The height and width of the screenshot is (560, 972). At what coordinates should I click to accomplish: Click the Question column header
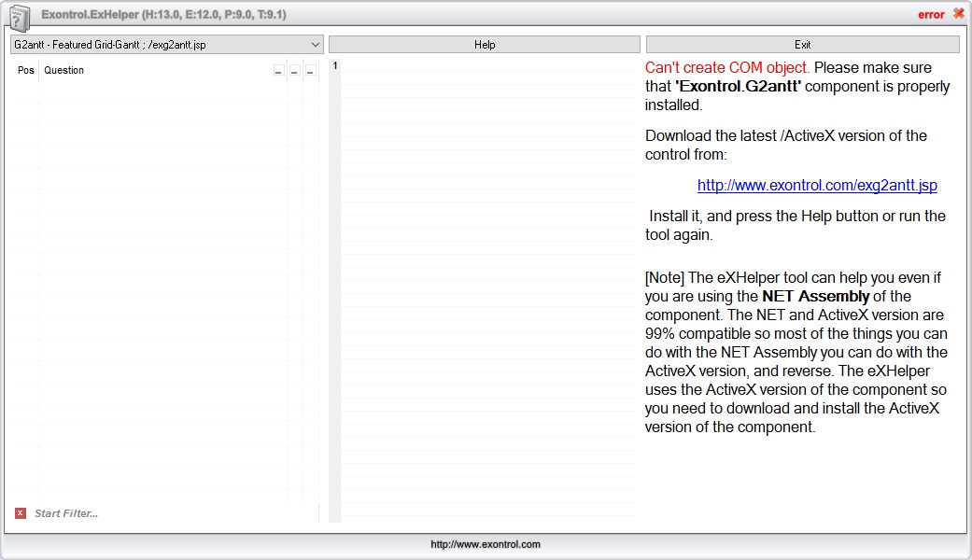63,71
